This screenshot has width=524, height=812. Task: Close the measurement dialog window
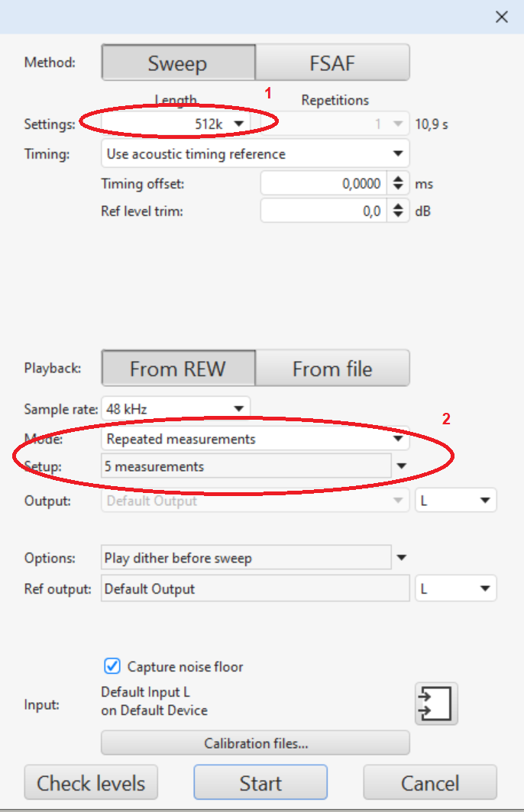pyautogui.click(x=502, y=17)
